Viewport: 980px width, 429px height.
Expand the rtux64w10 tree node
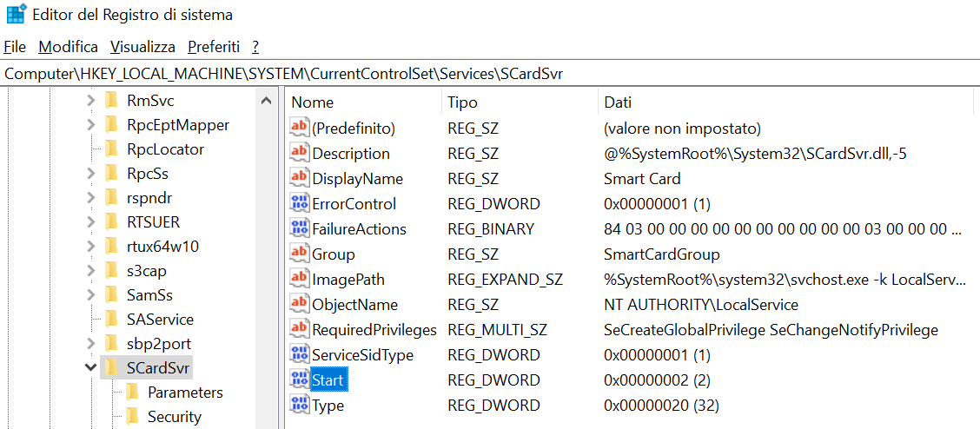(91, 246)
